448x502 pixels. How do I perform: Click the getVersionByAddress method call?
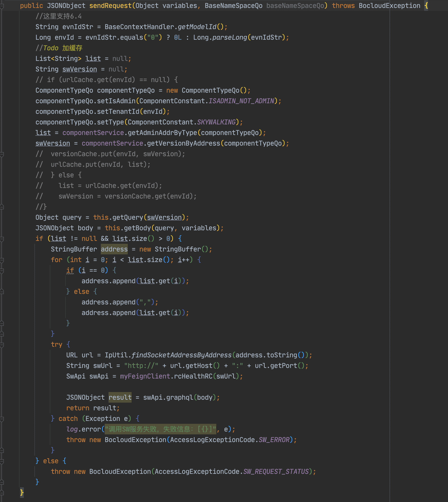pos(183,143)
